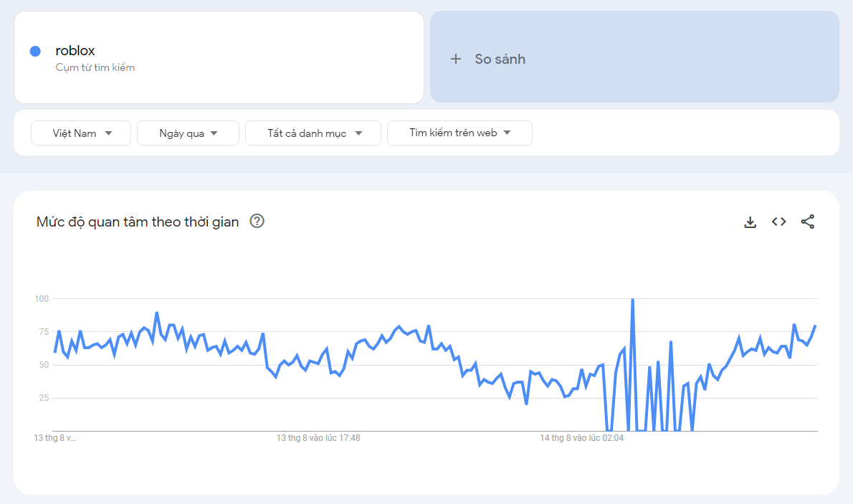Expand the Ngày qua time range dropdown

point(188,133)
